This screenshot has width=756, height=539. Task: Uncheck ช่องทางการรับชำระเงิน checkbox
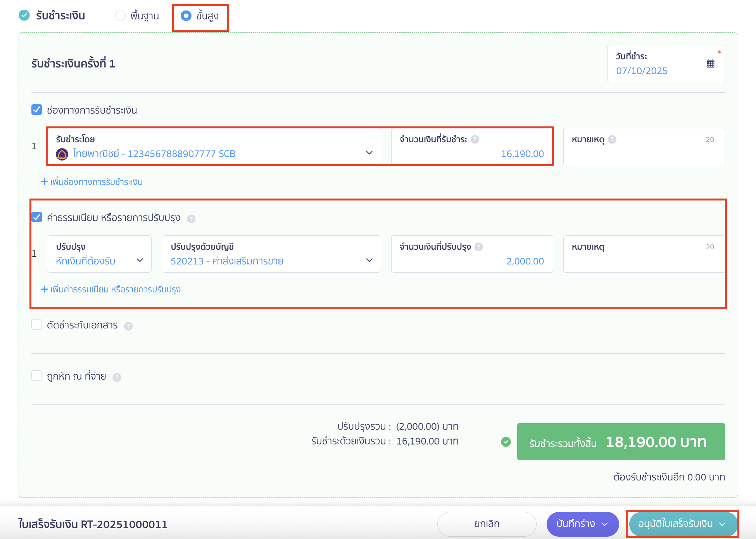37,110
